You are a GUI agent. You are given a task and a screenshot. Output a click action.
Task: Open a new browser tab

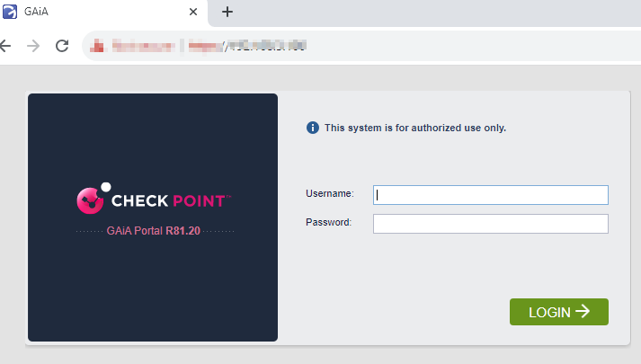pos(227,12)
